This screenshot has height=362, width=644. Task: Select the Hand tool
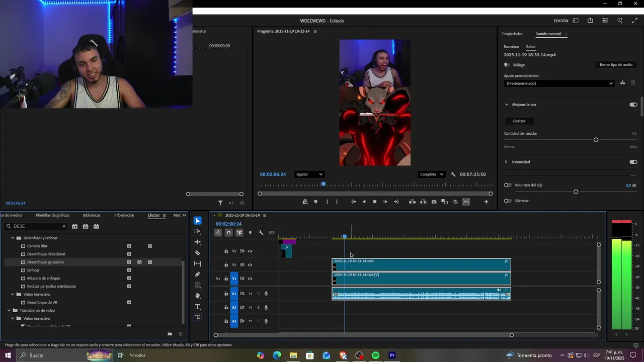coord(197,296)
